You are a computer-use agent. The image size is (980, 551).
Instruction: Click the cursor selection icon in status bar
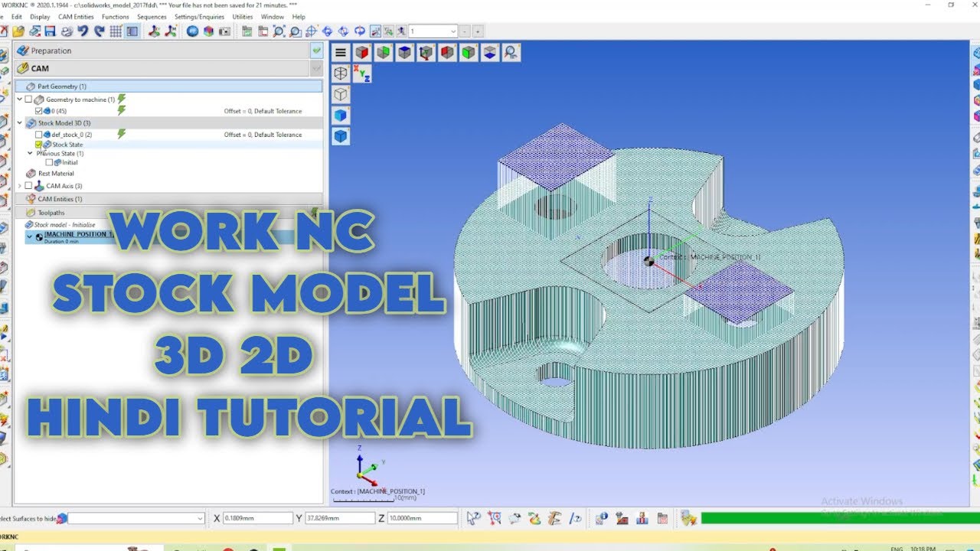tap(474, 518)
